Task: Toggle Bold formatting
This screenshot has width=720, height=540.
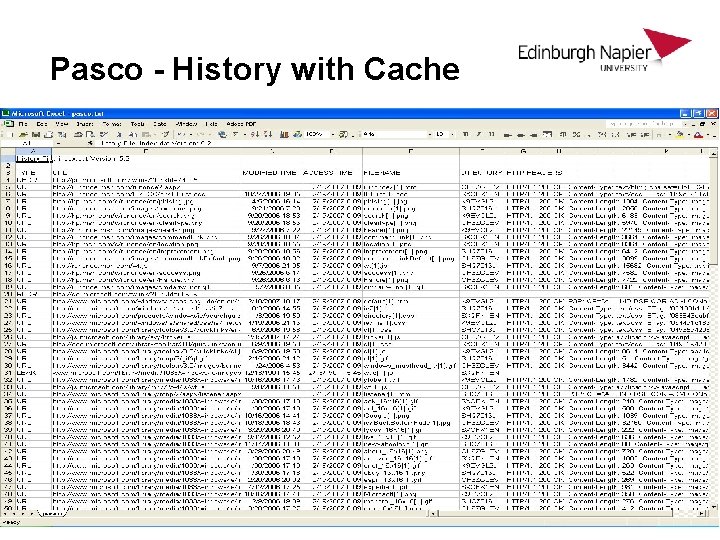Action: click(465, 135)
